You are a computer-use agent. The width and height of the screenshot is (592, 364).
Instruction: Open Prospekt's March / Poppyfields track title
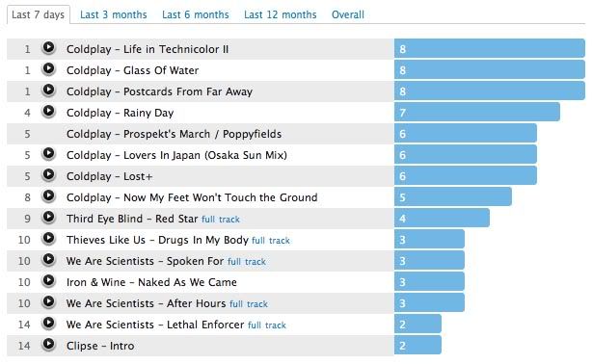pos(175,134)
